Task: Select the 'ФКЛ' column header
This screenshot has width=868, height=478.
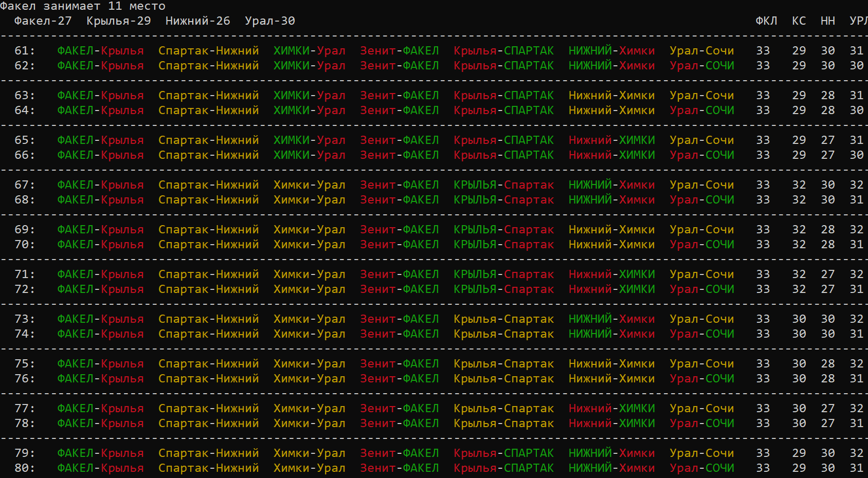Action: 766,21
